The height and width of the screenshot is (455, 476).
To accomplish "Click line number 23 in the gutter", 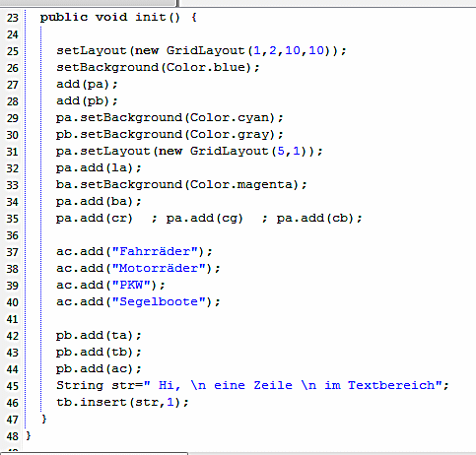I will pyautogui.click(x=13, y=18).
